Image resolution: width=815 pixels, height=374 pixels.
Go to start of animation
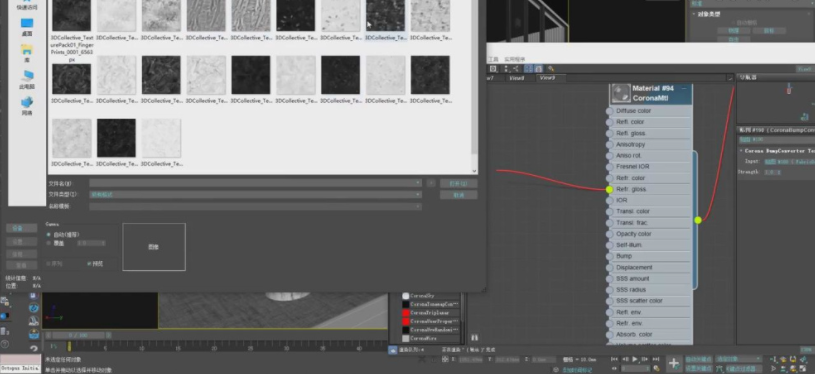[x=615, y=359]
